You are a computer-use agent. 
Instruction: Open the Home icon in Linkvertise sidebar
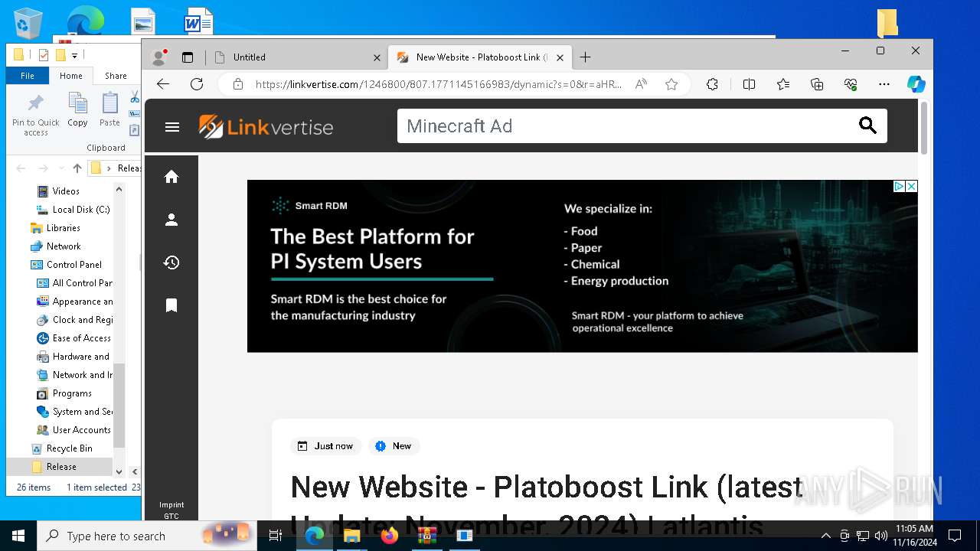pos(171,177)
